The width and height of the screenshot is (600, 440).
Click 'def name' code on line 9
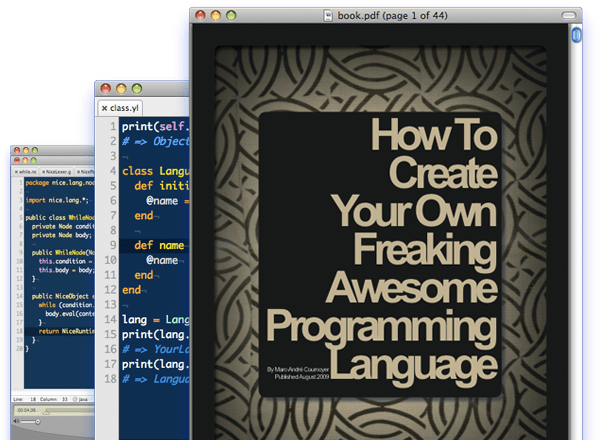point(159,245)
